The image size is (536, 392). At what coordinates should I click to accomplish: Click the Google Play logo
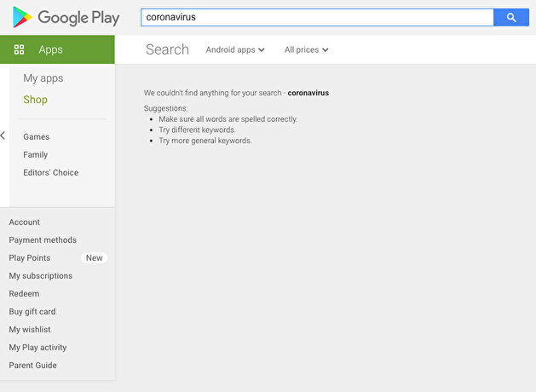tap(66, 17)
